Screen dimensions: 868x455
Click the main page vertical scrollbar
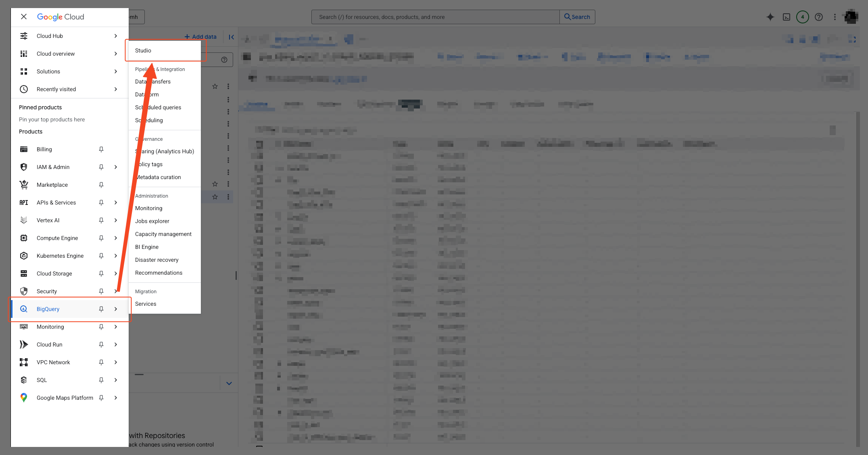(x=858, y=278)
